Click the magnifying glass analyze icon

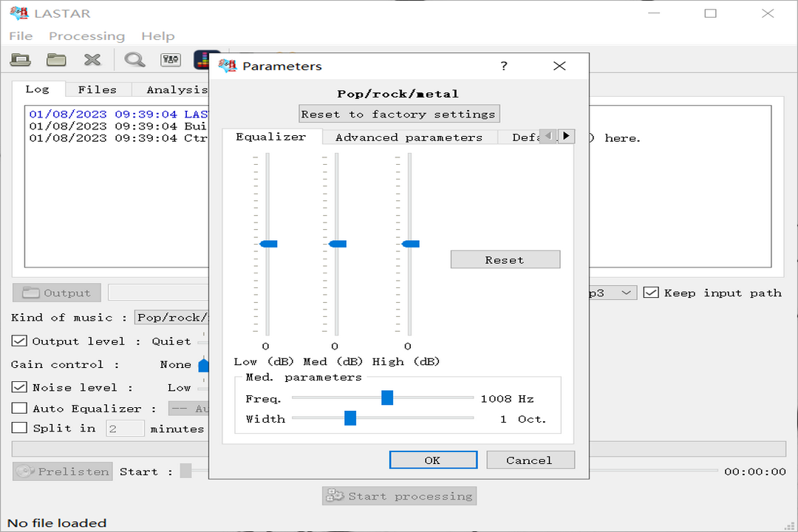[x=134, y=60]
